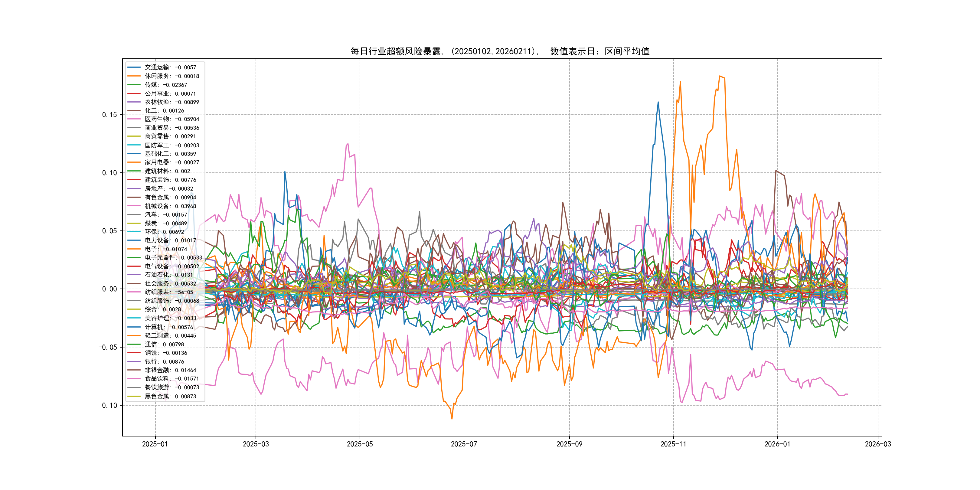Click the 电力设备 legend entry
Screen dimensions: 980x490
[x=170, y=240]
